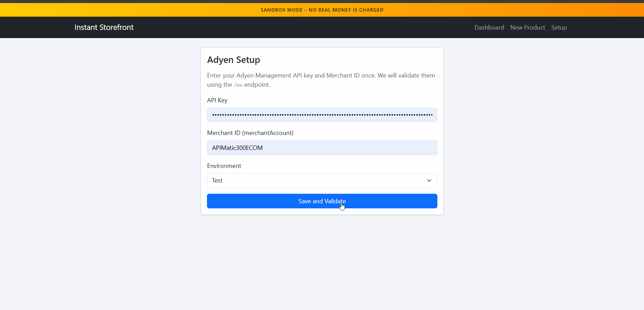Expand the Environment dropdown showing Test
Viewport: 644px width, 310px height.
pos(322,180)
